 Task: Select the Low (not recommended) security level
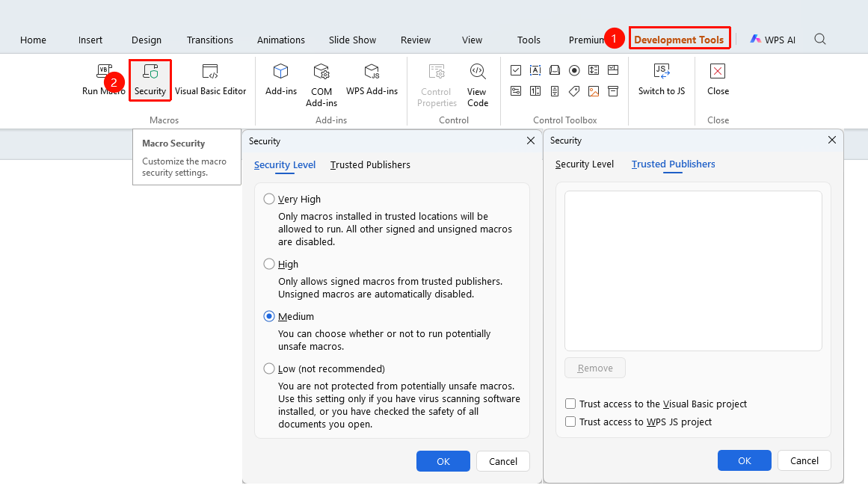pyautogui.click(x=269, y=369)
